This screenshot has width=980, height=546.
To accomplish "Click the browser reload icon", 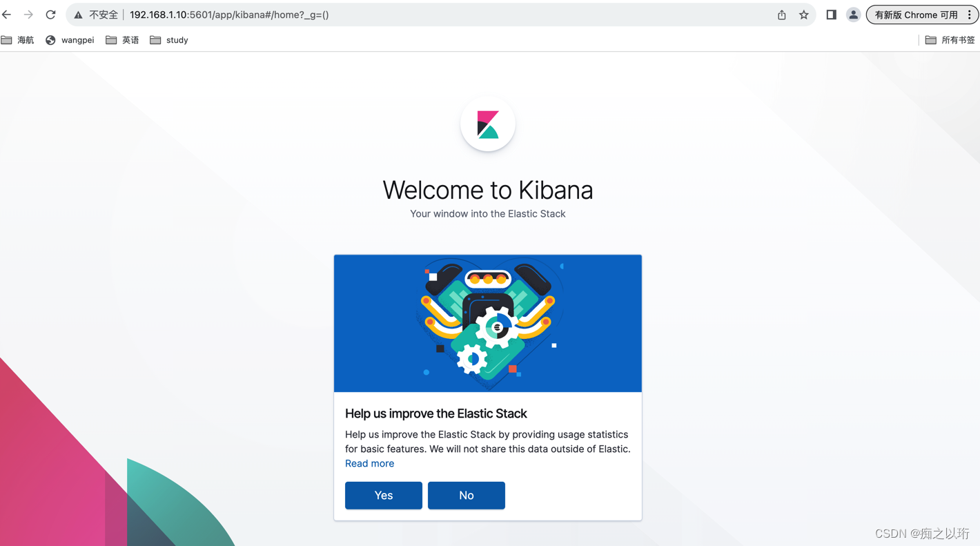I will 50,14.
